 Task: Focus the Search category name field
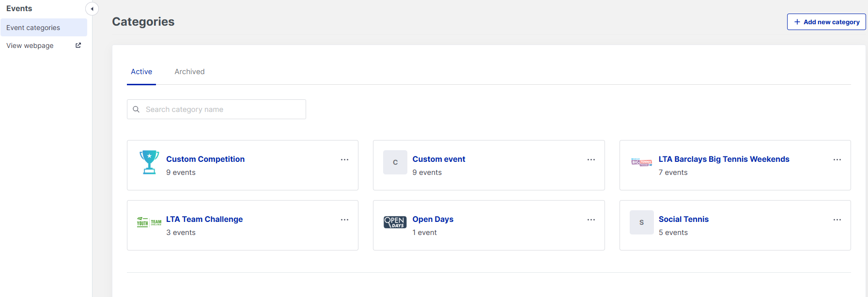tap(223, 109)
